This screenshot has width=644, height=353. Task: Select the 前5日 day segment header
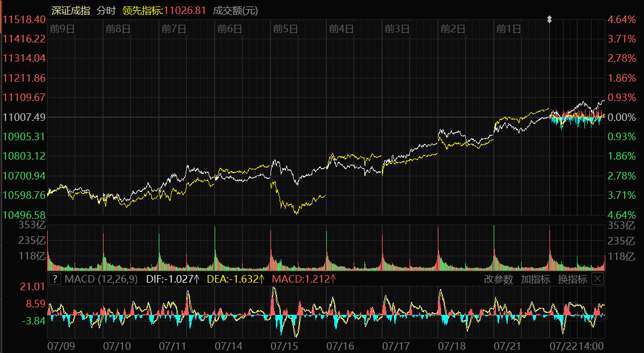(x=285, y=29)
